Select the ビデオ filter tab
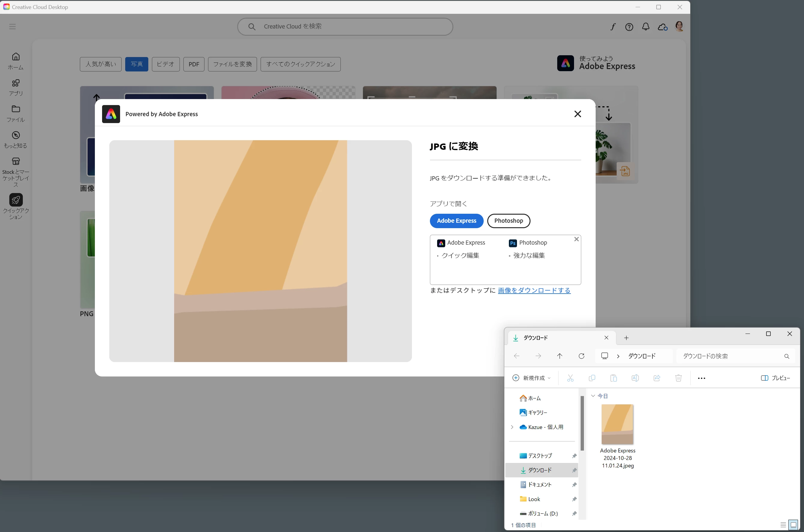The image size is (804, 532). (x=165, y=64)
